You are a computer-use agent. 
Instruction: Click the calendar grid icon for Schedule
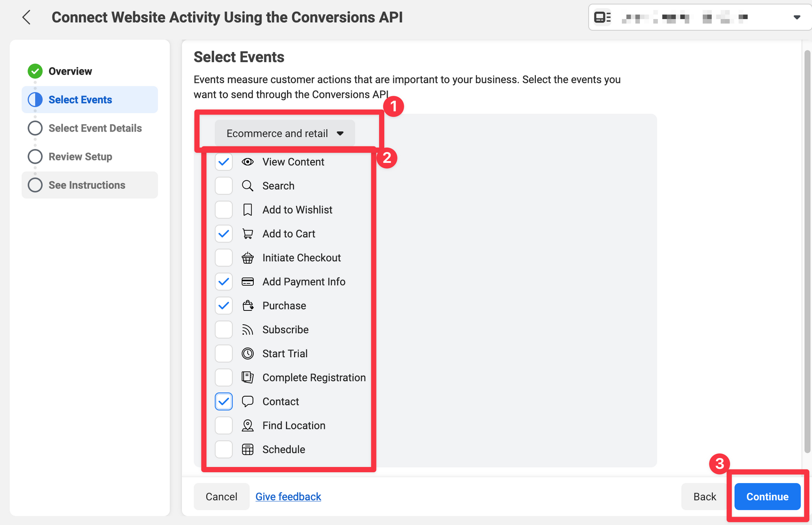[x=248, y=449]
